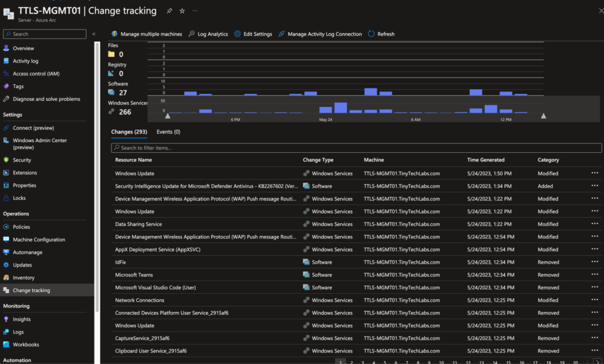Open row menu for AppX Deployment Service

tap(595, 250)
